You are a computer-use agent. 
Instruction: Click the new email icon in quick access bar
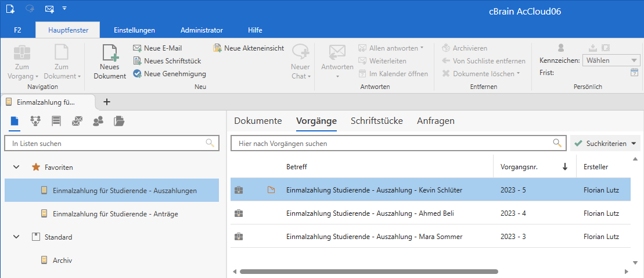[x=49, y=9]
